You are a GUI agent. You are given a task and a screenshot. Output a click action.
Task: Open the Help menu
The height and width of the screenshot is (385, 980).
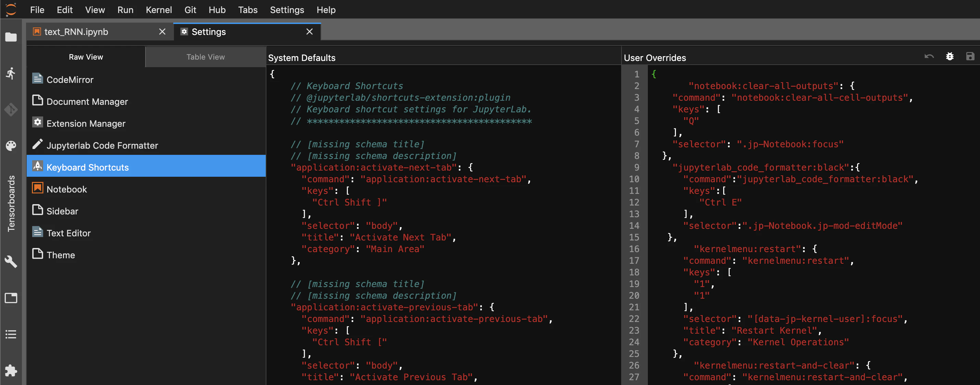click(326, 10)
